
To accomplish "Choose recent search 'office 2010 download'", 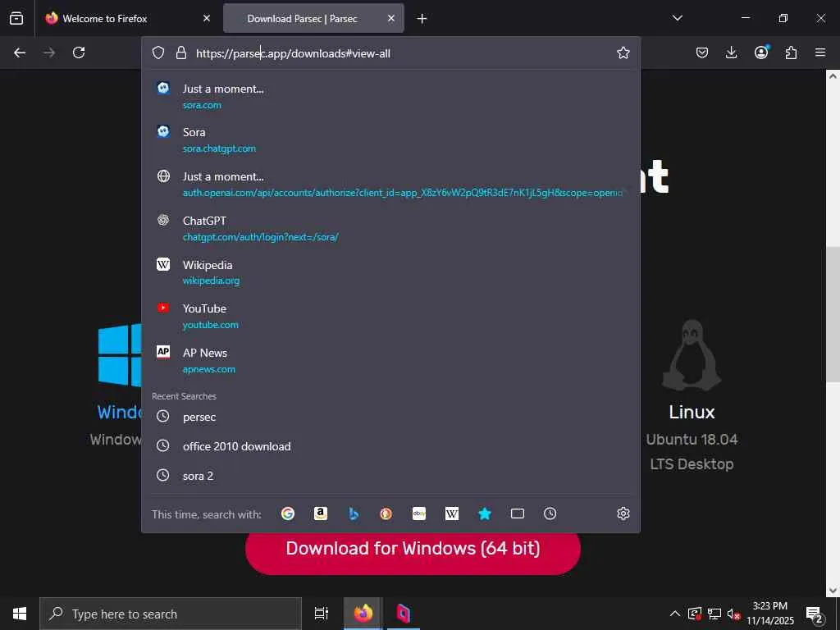I will click(x=390, y=446).
